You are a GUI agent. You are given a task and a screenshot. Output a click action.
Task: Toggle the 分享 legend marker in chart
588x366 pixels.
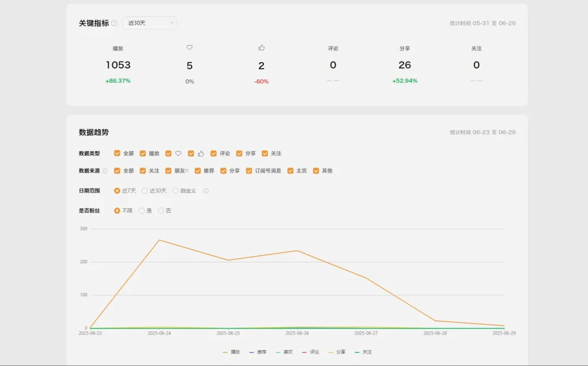pos(331,352)
